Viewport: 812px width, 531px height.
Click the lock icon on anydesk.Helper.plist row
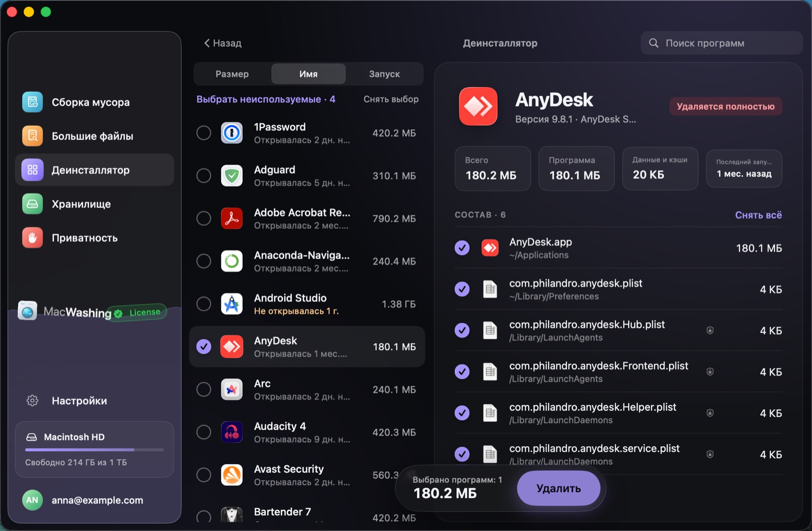tap(710, 413)
